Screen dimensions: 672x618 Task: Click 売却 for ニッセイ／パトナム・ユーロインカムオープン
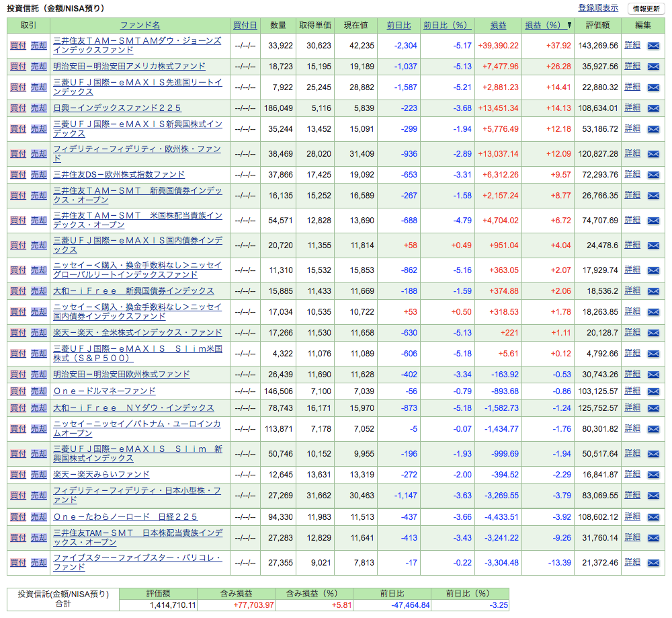[38, 428]
